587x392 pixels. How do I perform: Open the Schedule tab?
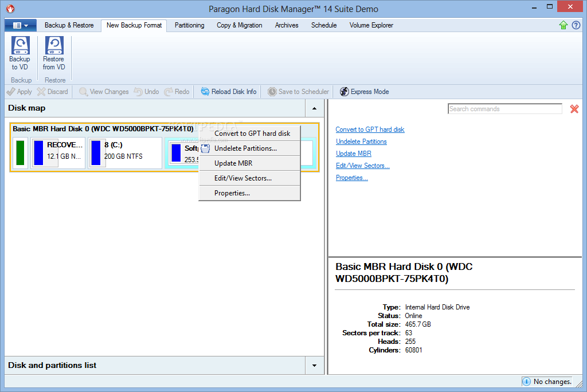[324, 25]
